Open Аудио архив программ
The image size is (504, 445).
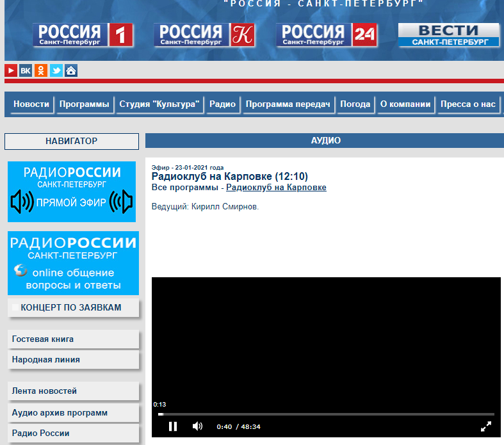pyautogui.click(x=73, y=412)
